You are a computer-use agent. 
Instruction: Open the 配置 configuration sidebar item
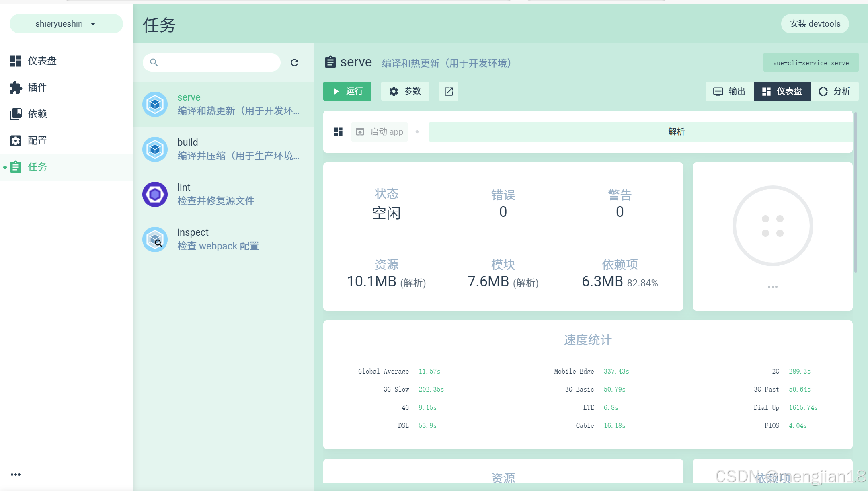[37, 140]
